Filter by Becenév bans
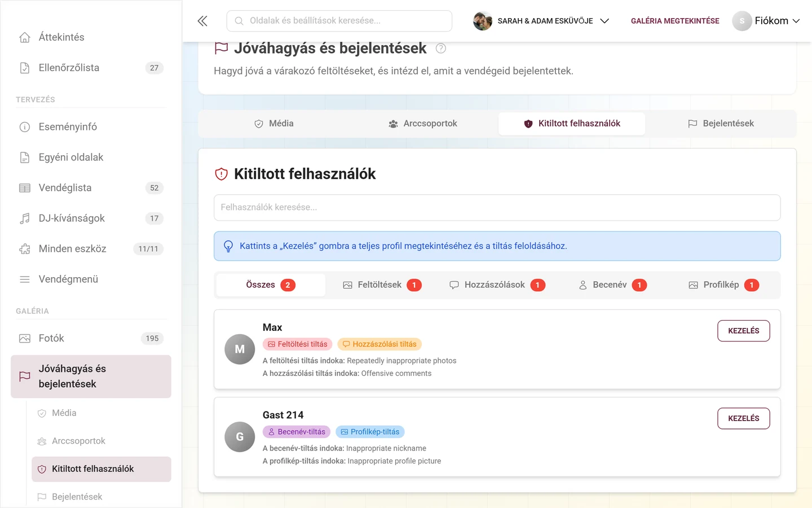The height and width of the screenshot is (508, 812). (612, 285)
